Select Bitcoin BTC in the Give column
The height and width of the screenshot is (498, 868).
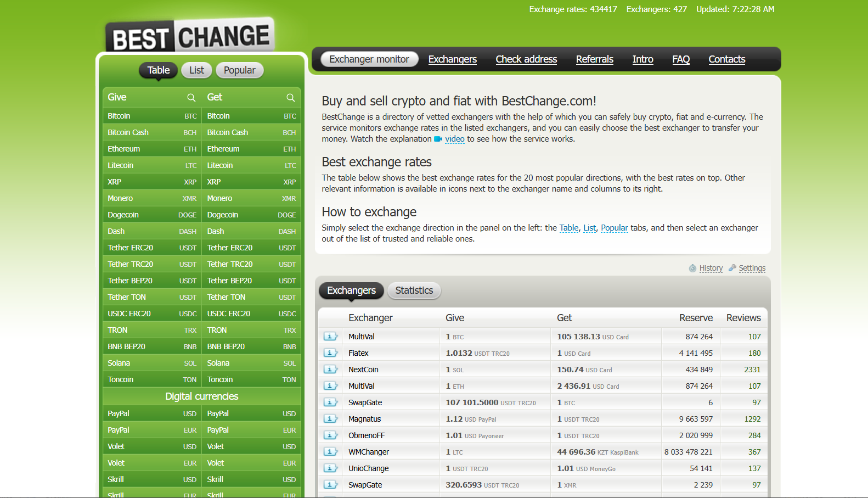(x=152, y=116)
